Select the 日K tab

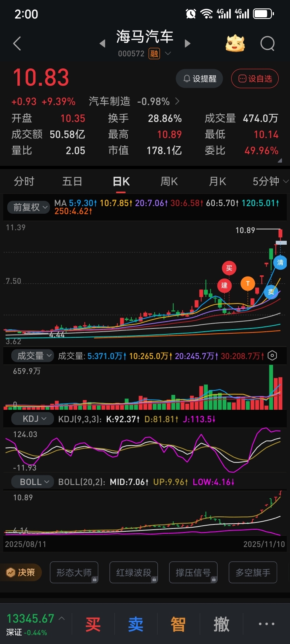(x=121, y=182)
